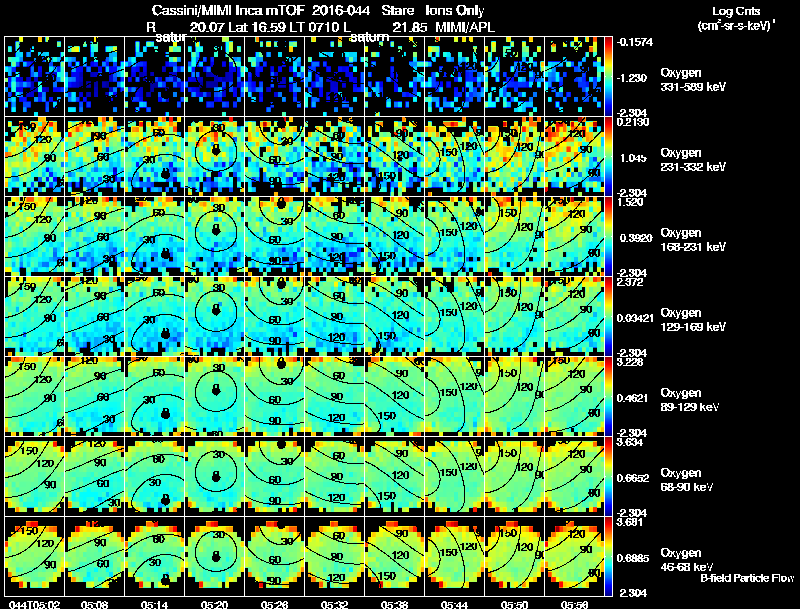Select the 46-68 keV panel at 05:56
This screenshot has width=800, height=609.
tap(574, 556)
